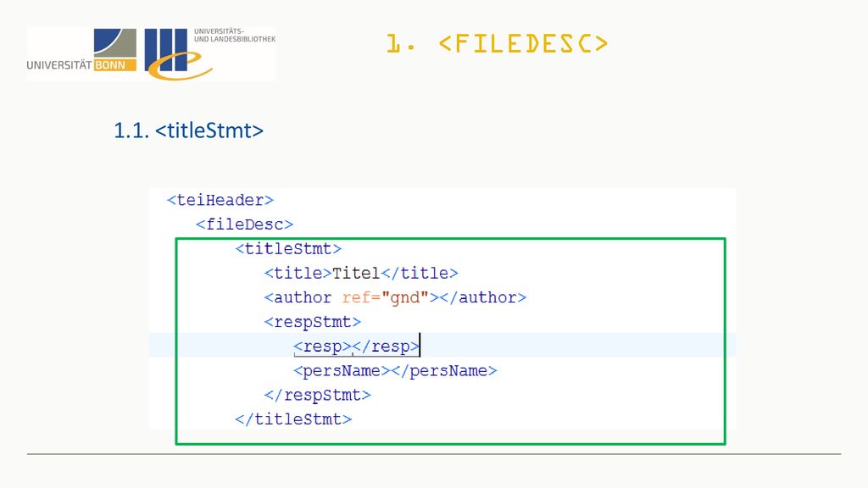Click the '1. <FILEDESC>' slide title

(x=497, y=44)
